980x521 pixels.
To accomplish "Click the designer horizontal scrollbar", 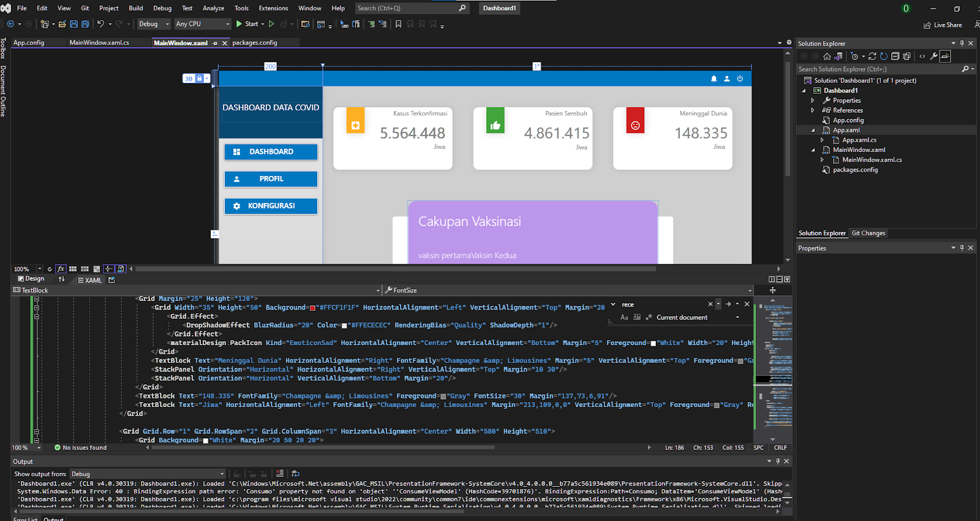I will click(x=396, y=268).
